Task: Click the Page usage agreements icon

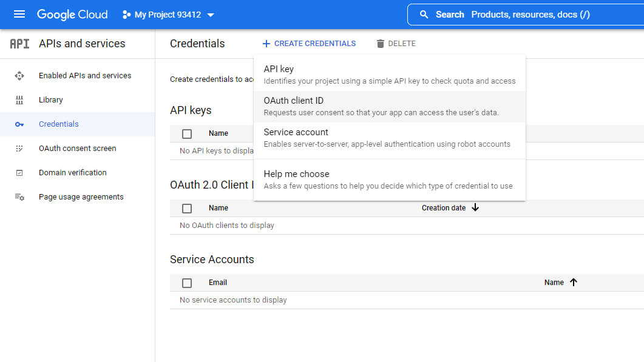Action: click(19, 197)
